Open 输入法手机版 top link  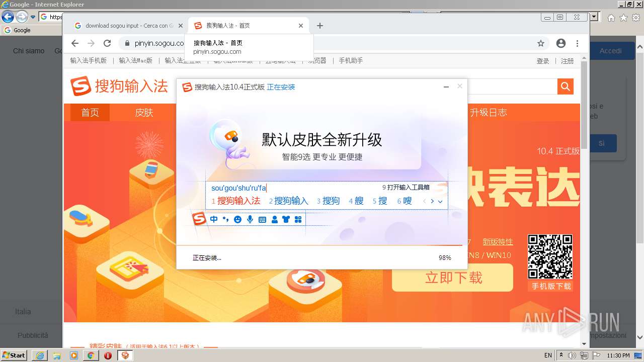pyautogui.click(x=89, y=60)
